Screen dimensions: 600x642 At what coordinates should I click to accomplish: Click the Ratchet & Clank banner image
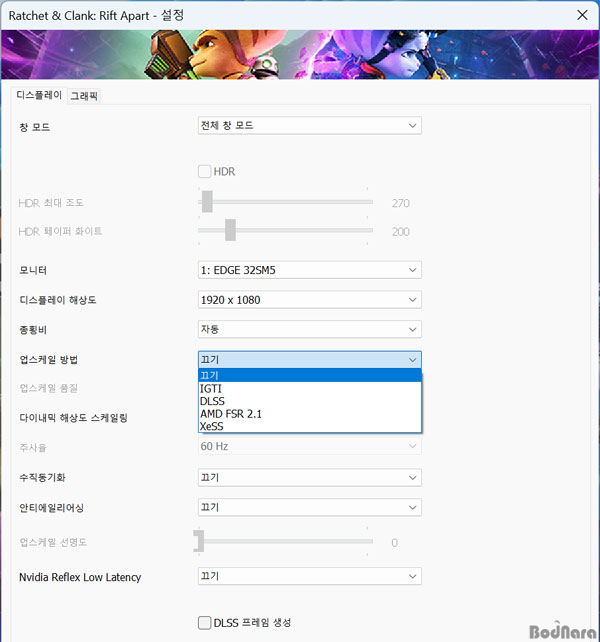(300, 54)
